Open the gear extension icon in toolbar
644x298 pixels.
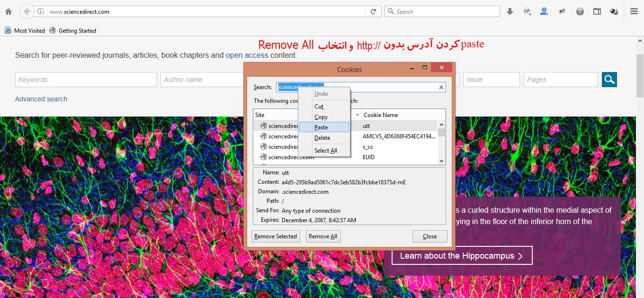click(580, 11)
